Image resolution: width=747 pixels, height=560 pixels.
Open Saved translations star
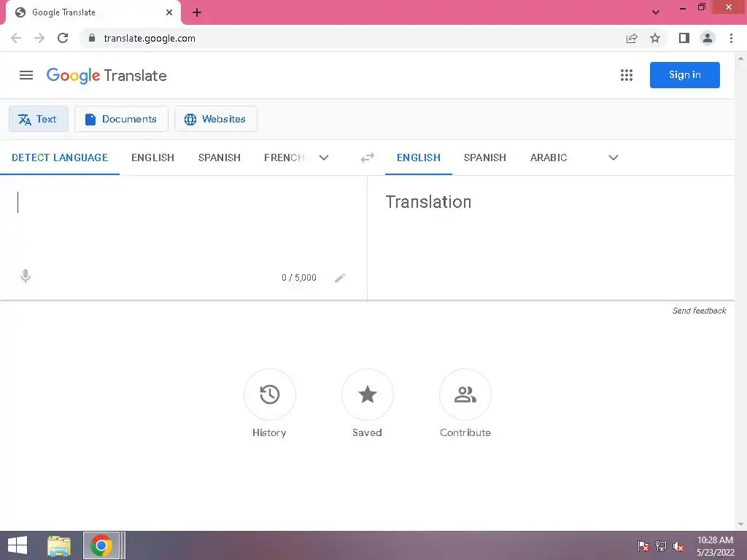(368, 394)
